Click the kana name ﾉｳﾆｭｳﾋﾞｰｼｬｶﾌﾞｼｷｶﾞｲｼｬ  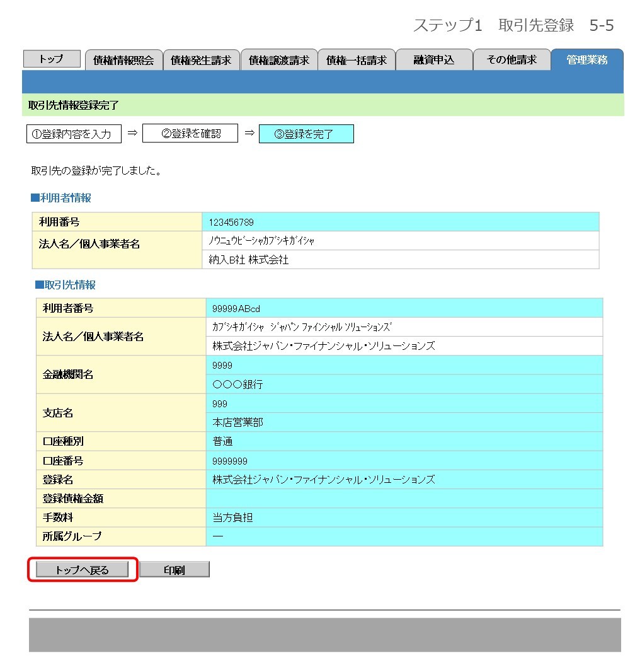261,241
